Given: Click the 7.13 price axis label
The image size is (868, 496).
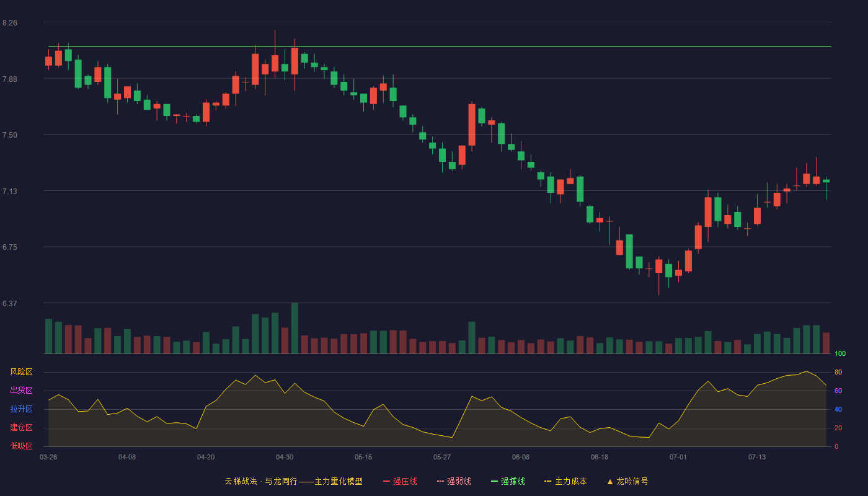Looking at the screenshot, I should point(10,192).
